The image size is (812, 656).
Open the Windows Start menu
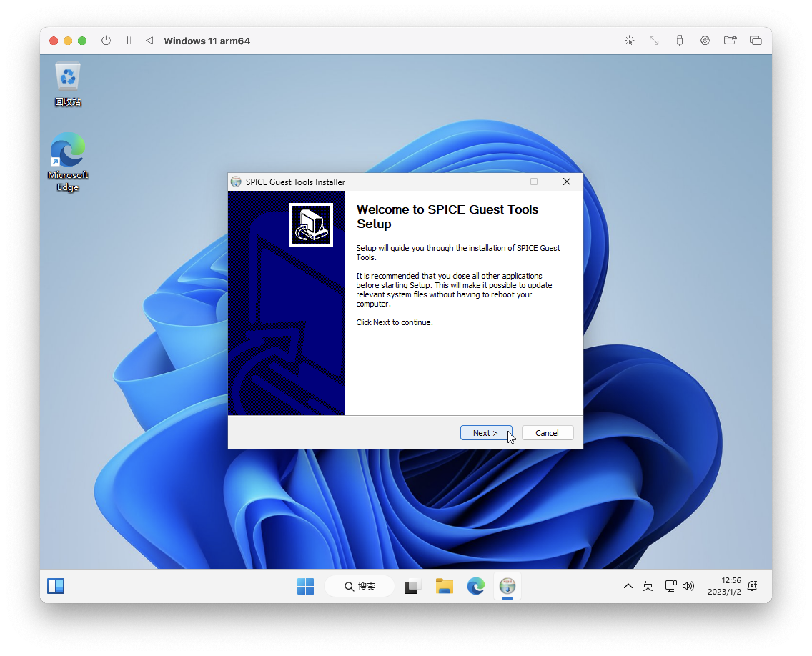(306, 586)
